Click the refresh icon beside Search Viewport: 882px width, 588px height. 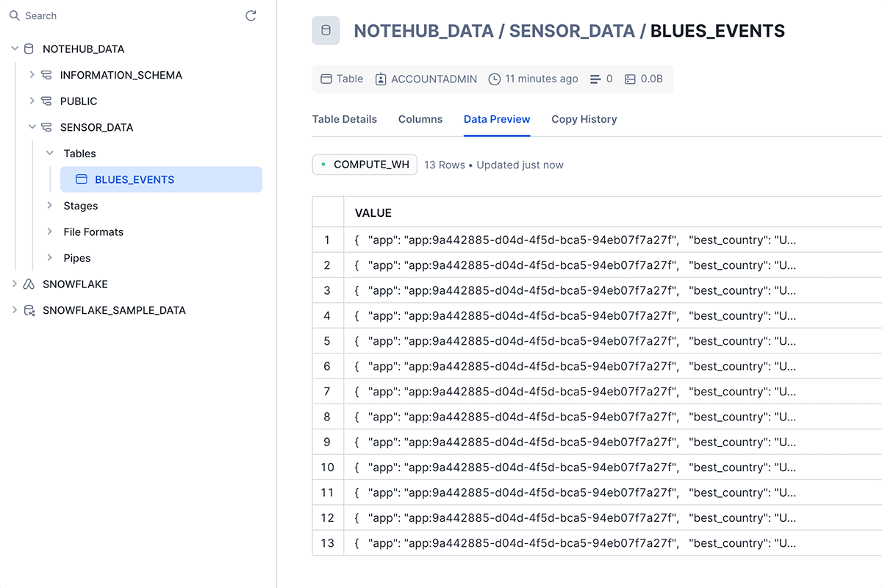[251, 15]
